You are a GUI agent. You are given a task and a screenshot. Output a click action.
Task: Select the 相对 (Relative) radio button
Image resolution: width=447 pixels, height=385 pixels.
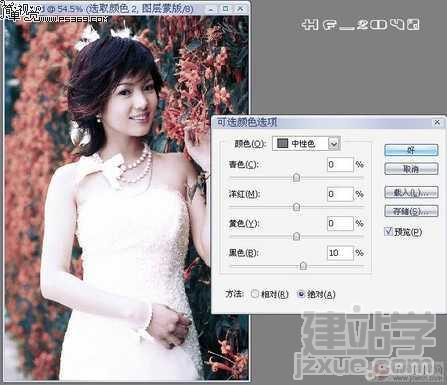(x=255, y=294)
